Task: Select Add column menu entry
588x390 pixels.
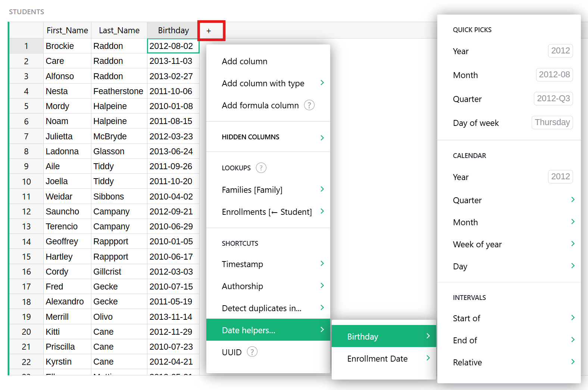Action: click(244, 61)
